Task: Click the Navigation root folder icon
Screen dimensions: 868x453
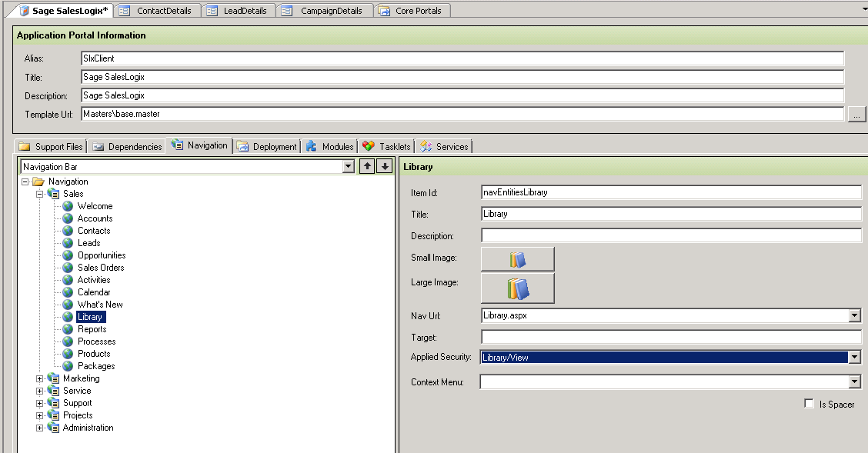Action: pyautogui.click(x=38, y=182)
